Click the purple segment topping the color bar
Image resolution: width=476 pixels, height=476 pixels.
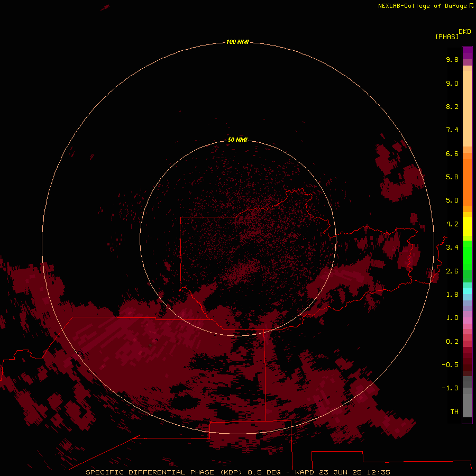(467, 53)
